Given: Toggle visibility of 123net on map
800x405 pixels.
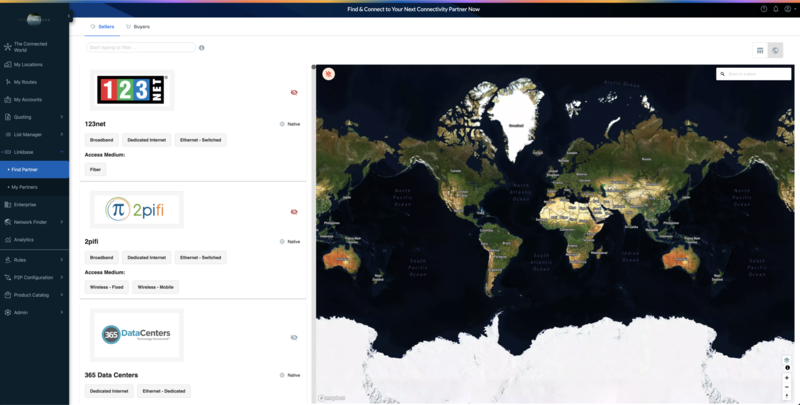Looking at the screenshot, I should tap(294, 92).
